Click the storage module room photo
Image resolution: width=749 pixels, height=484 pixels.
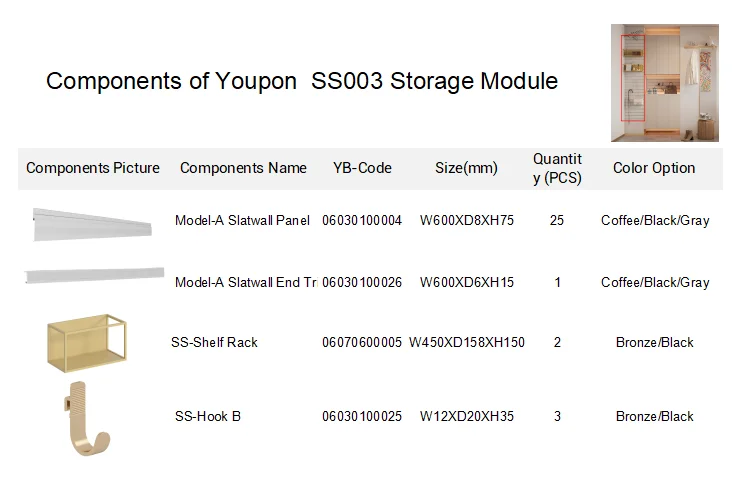[665, 83]
